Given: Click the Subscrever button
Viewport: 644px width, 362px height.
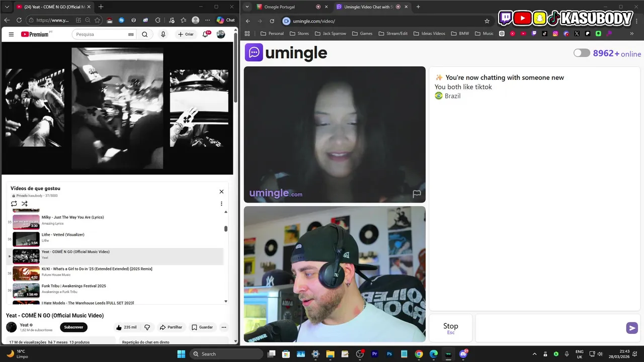Looking at the screenshot, I should pos(73,327).
